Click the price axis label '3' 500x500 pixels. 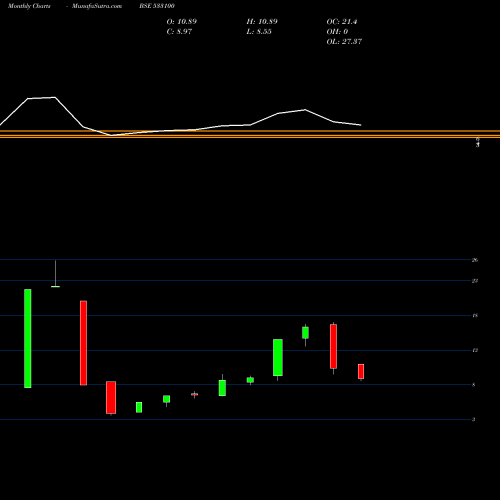(x=474, y=420)
